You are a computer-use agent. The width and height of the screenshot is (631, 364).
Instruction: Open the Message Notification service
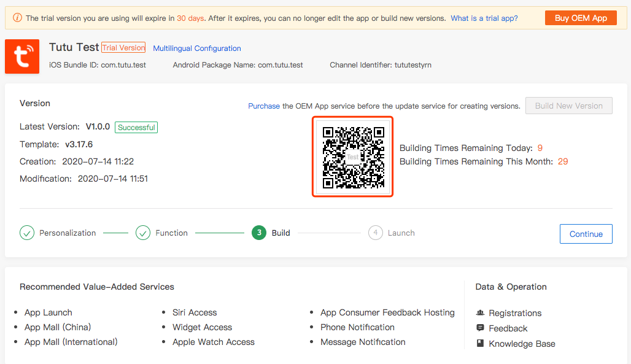coord(363,343)
